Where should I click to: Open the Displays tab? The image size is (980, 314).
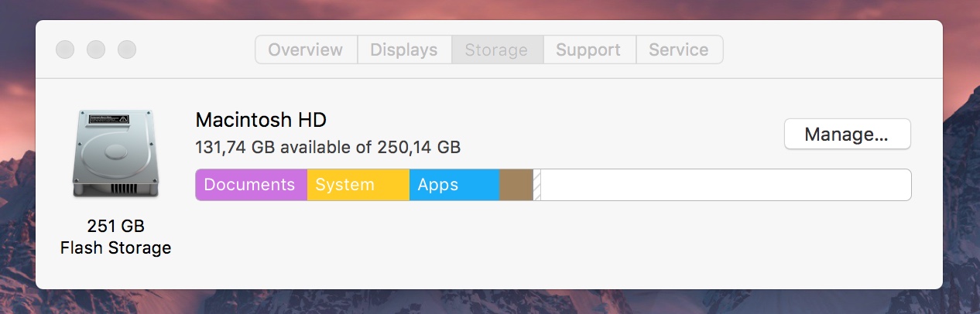(x=404, y=49)
